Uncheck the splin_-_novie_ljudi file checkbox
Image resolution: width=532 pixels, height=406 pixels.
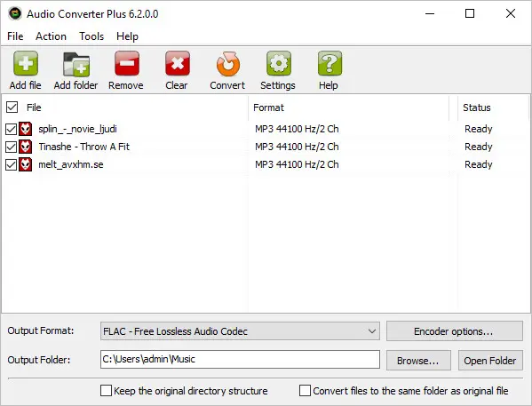pos(11,129)
